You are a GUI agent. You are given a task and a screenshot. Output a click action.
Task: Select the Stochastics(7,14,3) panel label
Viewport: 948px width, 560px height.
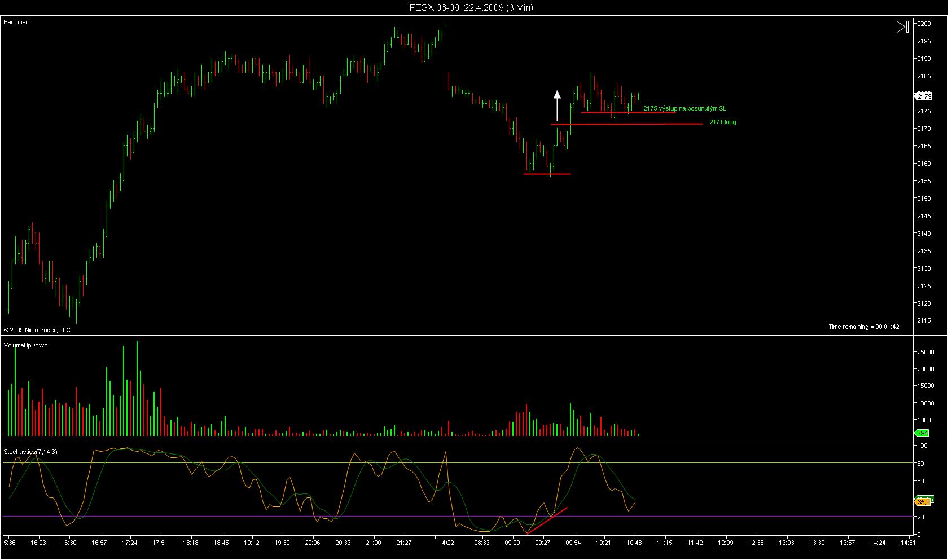(30, 452)
